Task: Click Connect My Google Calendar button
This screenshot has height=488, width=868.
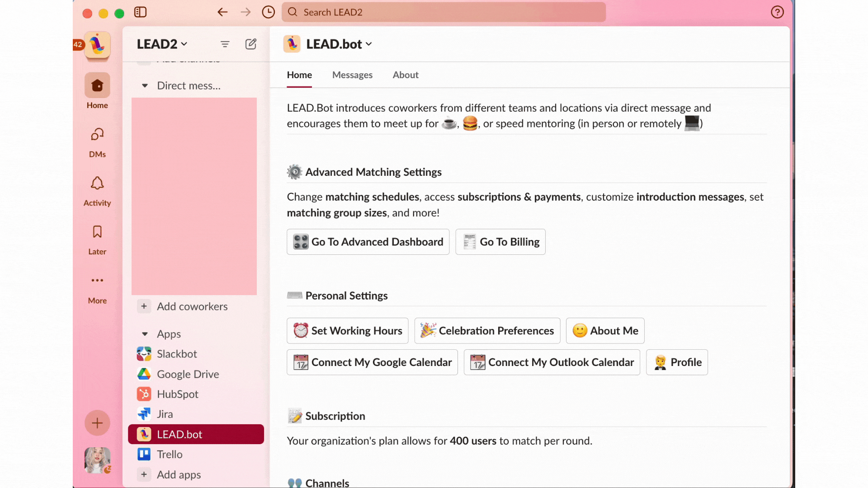Action: pos(372,362)
